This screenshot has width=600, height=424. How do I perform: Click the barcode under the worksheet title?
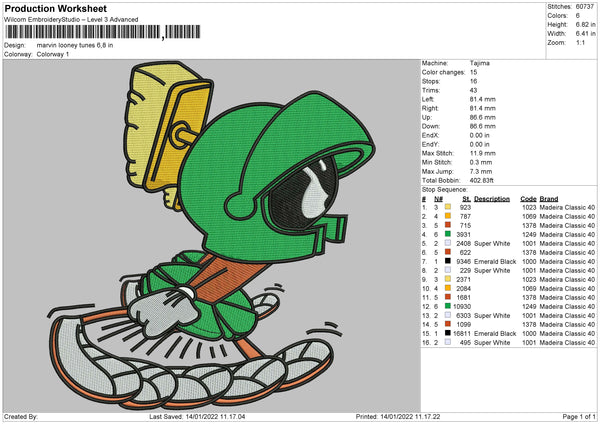coord(103,32)
